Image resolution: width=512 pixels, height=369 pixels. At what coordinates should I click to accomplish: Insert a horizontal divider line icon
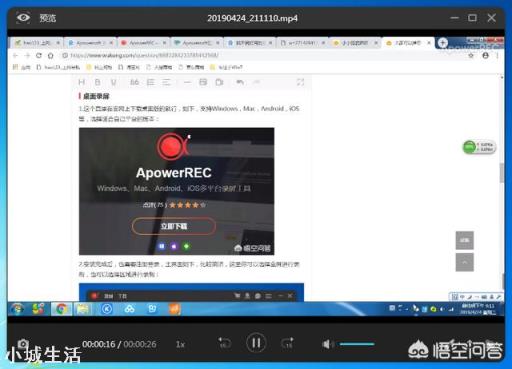[x=187, y=82]
